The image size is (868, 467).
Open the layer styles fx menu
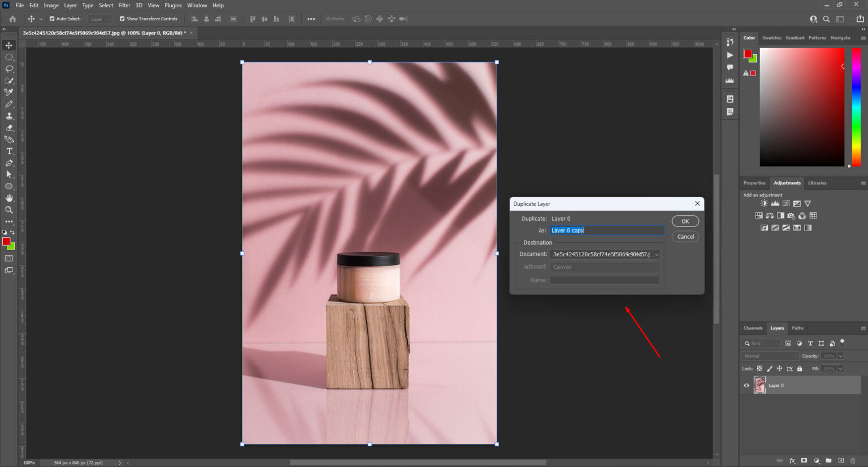(x=792, y=460)
